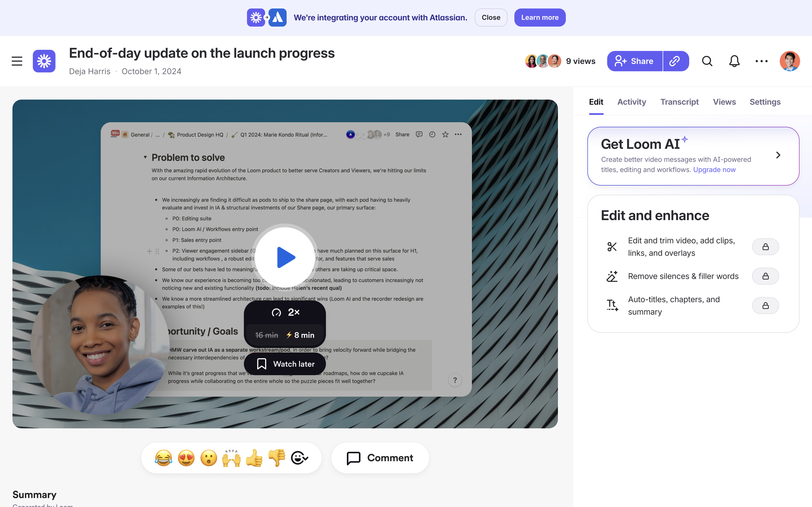Play the video with the center play button
Screen dimensions: 812x507
coord(285,257)
